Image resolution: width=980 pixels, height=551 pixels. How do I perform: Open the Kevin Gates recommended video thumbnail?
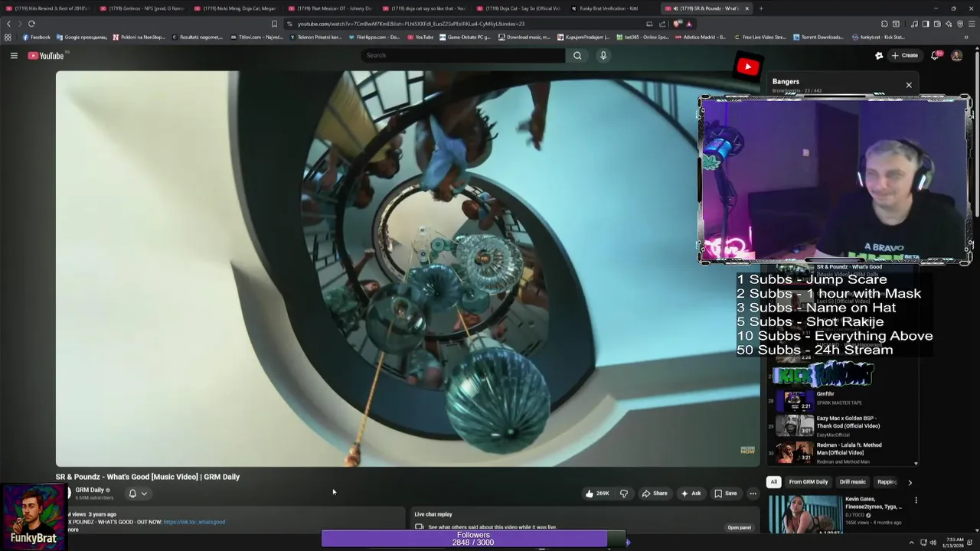point(805,514)
